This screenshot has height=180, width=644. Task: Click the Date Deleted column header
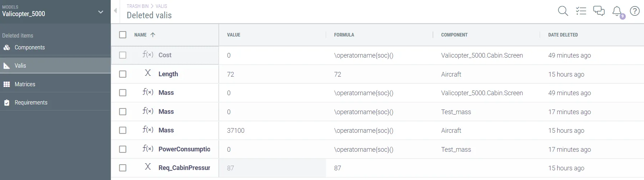[x=563, y=35]
